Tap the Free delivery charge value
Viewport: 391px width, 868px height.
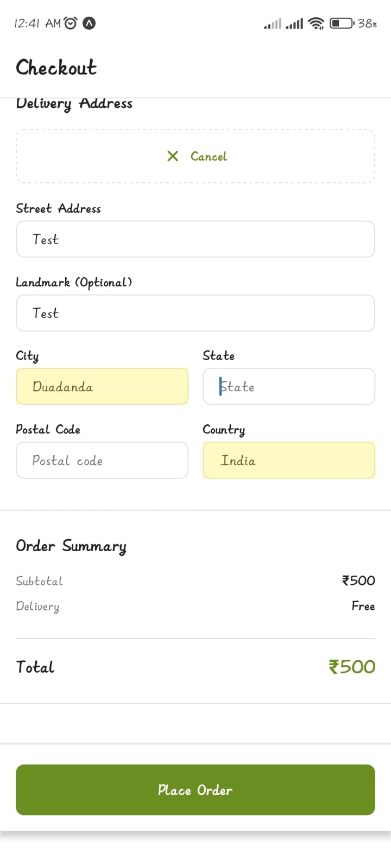[x=363, y=606]
